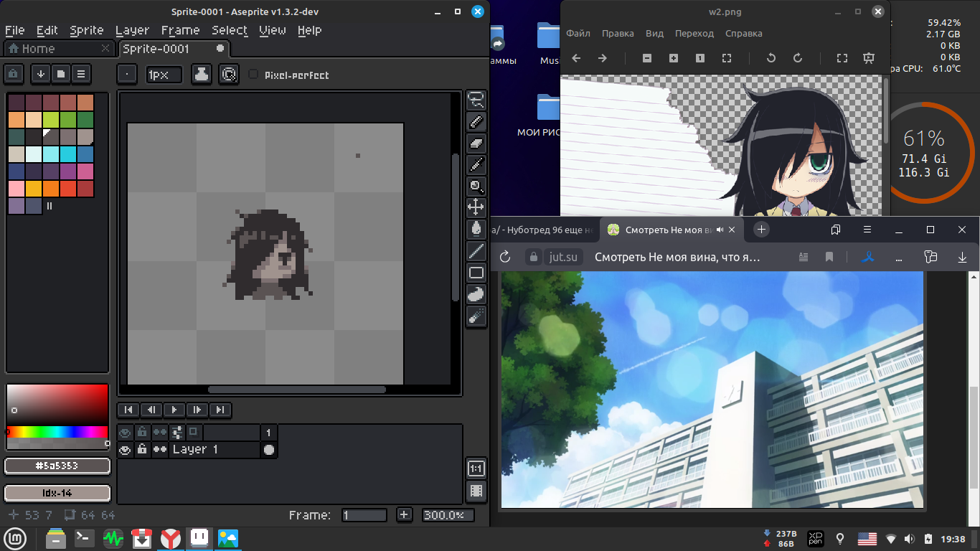Click fullscreen icon in w2.png viewer toolbar
980x551 pixels.
(842, 58)
